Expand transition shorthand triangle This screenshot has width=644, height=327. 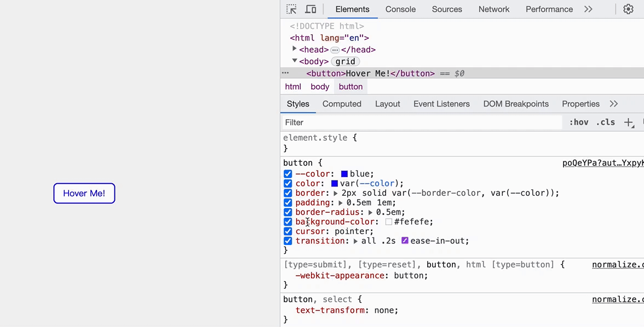355,241
